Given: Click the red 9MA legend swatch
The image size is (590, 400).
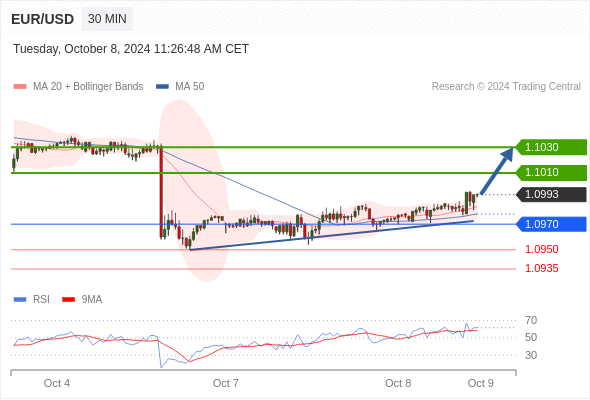Looking at the screenshot, I should 68,300.
